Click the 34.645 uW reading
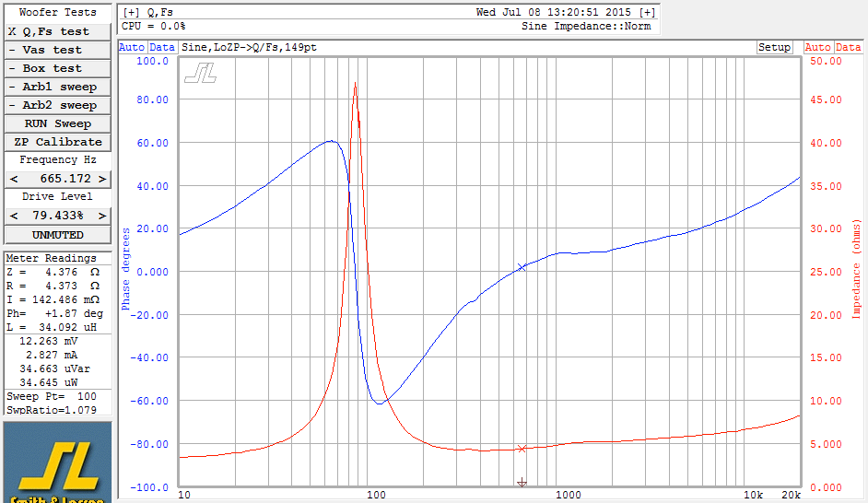868x503 pixels. click(49, 383)
